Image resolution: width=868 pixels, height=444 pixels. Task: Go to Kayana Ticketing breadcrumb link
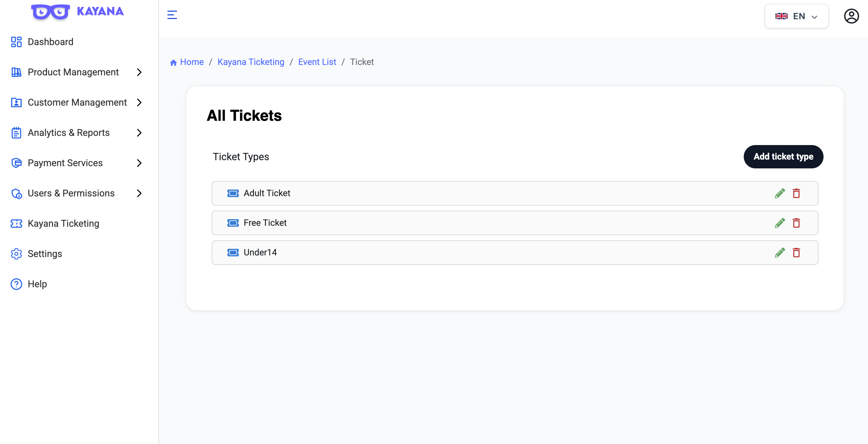tap(251, 62)
